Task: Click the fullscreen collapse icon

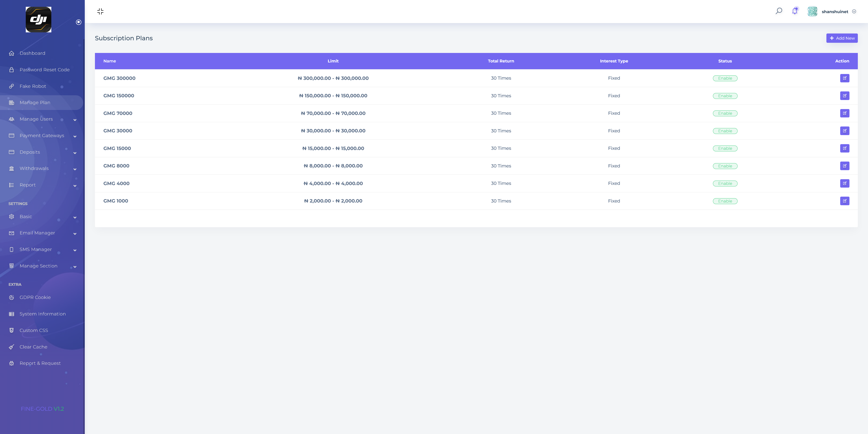Action: tap(100, 12)
